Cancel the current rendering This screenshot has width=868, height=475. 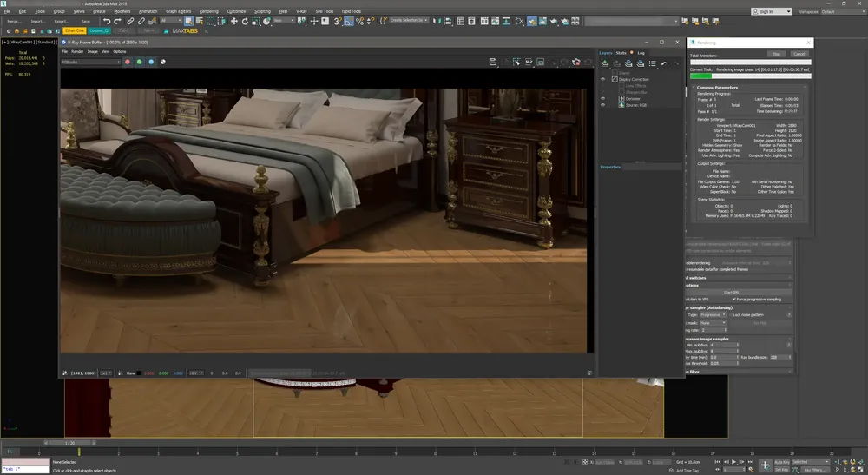tap(799, 54)
